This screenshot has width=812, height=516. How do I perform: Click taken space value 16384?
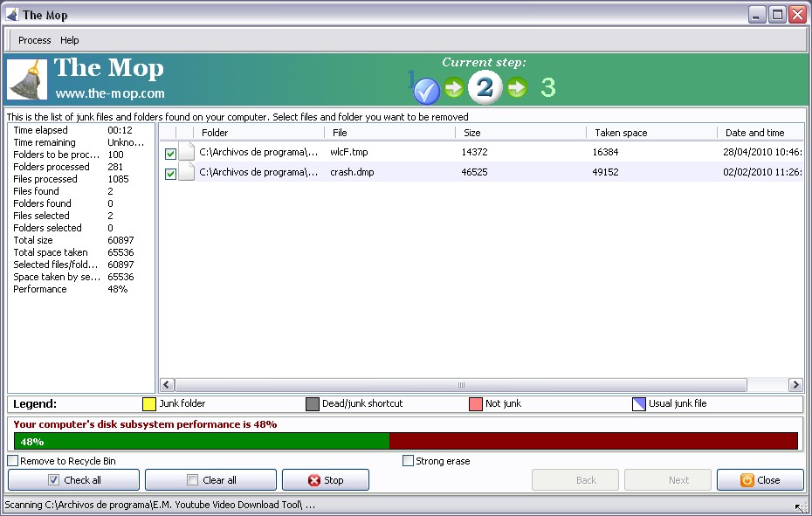point(605,152)
